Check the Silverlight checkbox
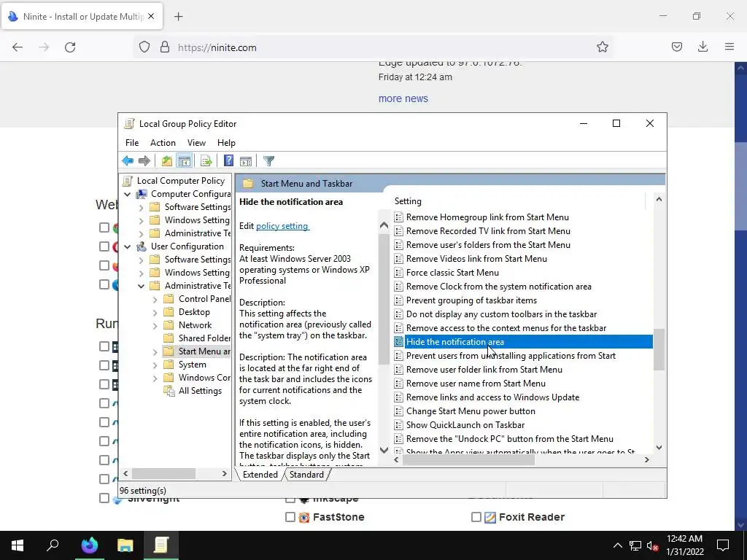The height and width of the screenshot is (560, 747). (x=104, y=499)
